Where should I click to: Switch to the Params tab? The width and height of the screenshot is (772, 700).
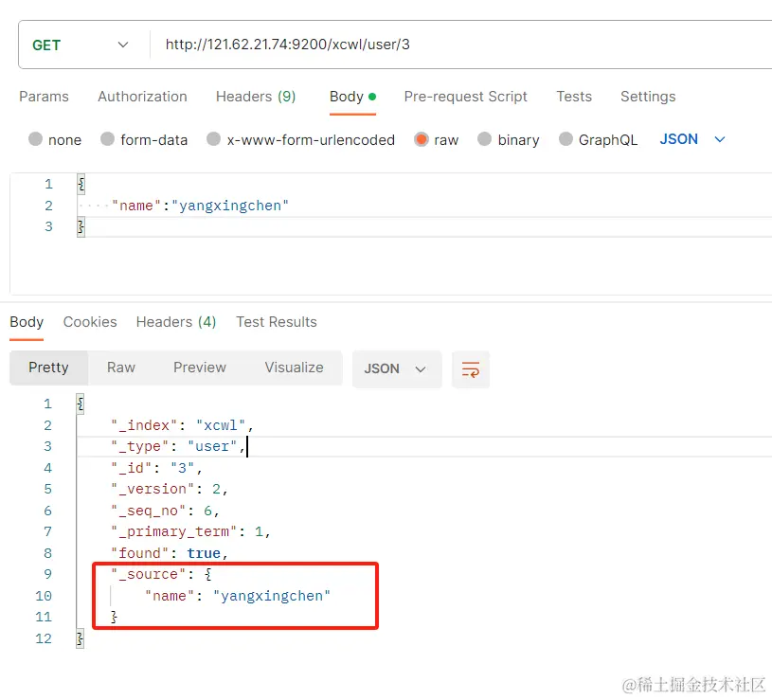(x=44, y=97)
